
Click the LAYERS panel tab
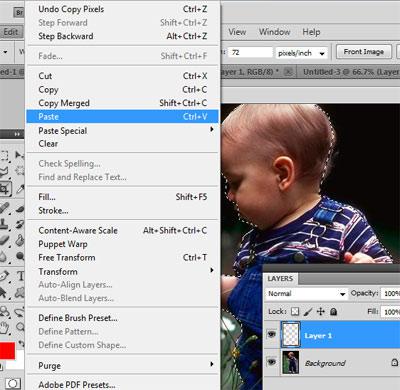coord(280,279)
